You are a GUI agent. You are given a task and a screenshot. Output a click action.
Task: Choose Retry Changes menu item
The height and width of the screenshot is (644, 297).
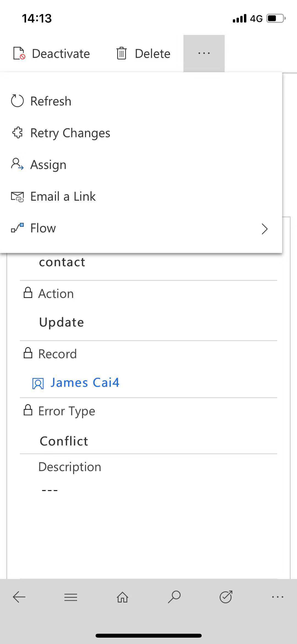tap(70, 133)
